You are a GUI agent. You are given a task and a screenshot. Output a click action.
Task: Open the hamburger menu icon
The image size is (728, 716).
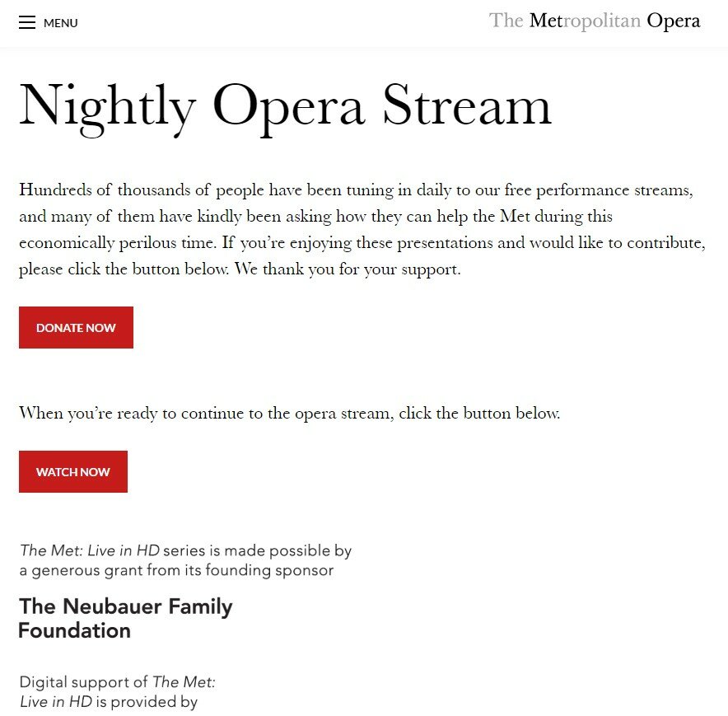27,23
